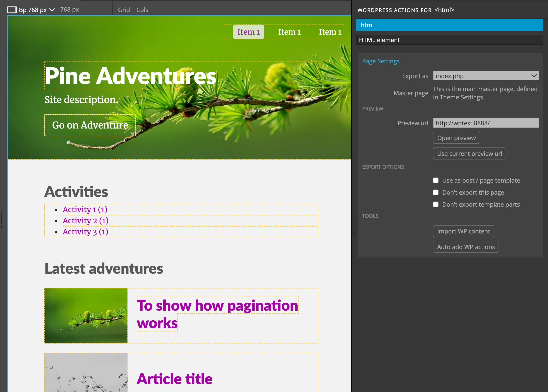Click the highlighted first Item 1 nav link
Viewport: 548px width, 392px height.
coord(248,32)
